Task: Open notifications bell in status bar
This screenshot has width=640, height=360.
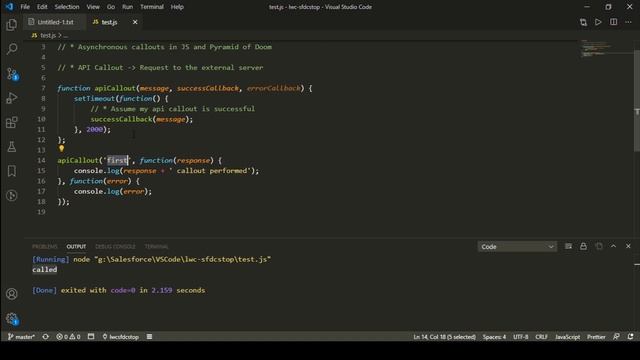Action: click(x=631, y=337)
